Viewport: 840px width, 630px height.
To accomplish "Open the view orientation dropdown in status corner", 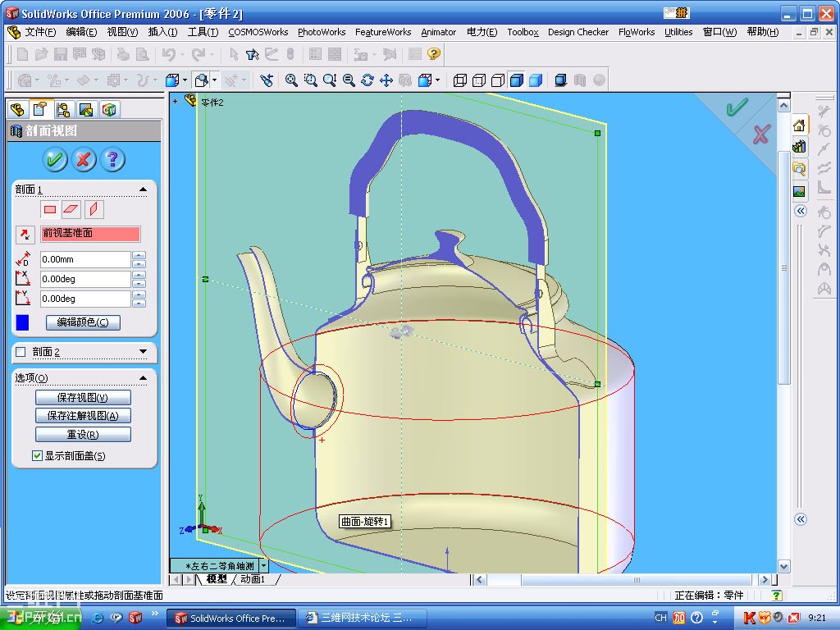I will click(x=263, y=565).
